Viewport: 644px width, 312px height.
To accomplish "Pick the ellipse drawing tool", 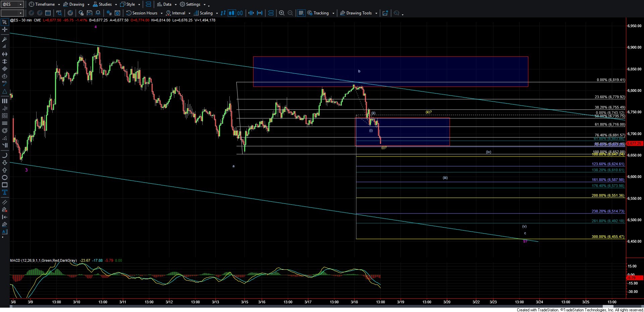I will (x=5, y=178).
